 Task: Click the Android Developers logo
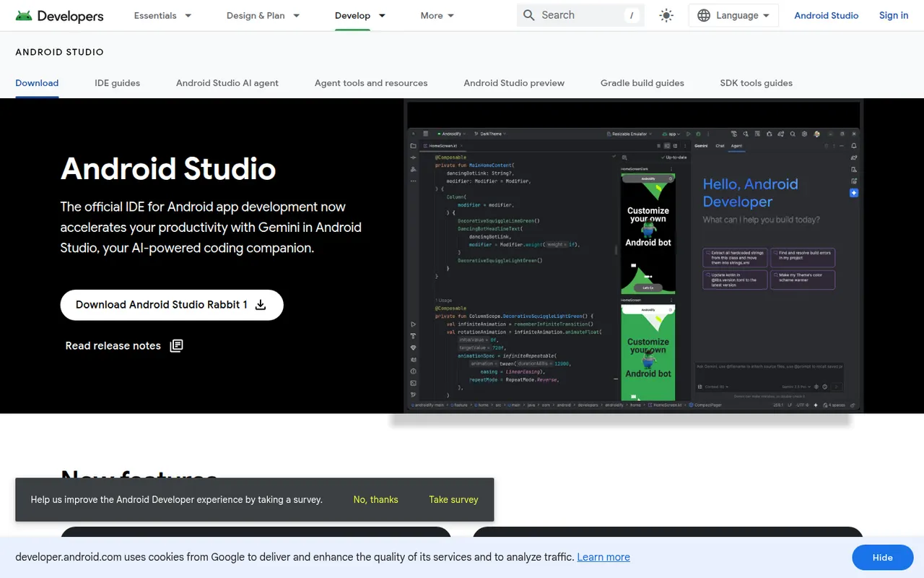click(59, 15)
